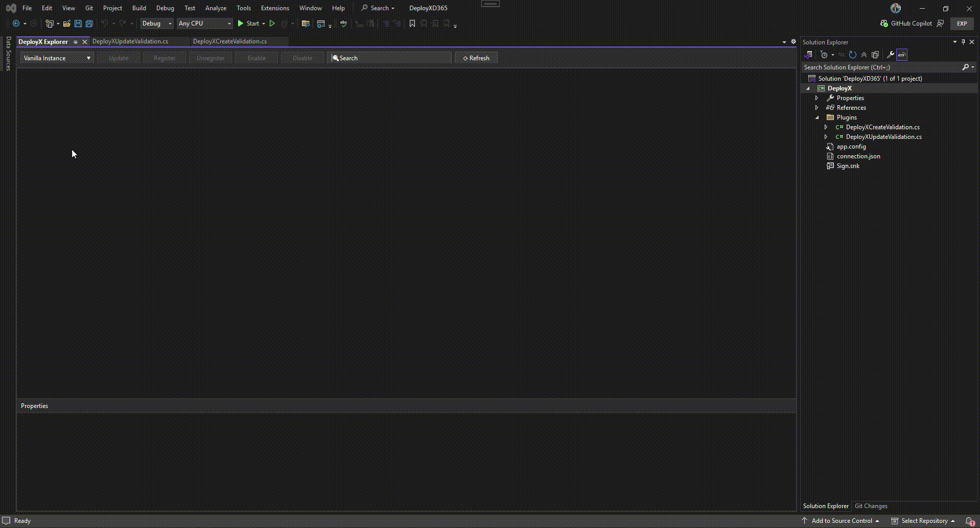Click the abc spell checker icon
Screen dimensions: 980x528
[x=343, y=23]
